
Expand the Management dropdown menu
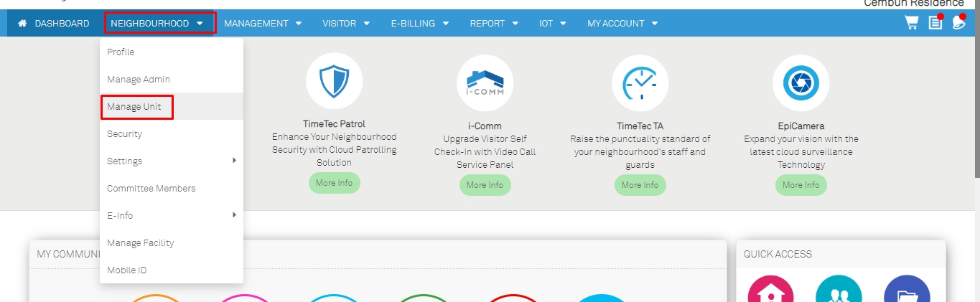tap(263, 23)
